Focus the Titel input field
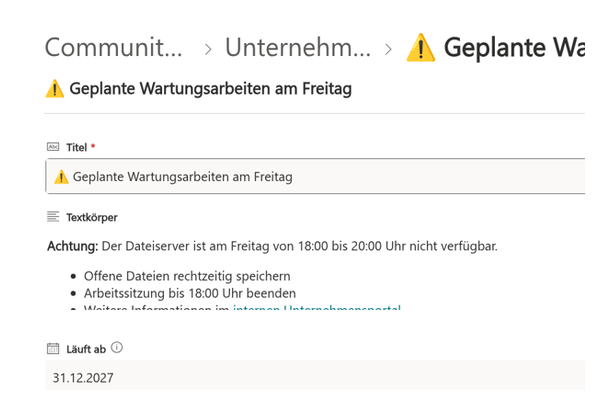 [x=315, y=176]
